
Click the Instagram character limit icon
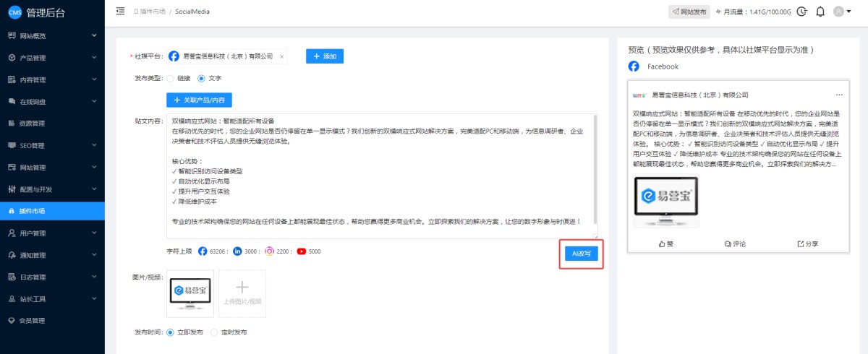tap(269, 251)
